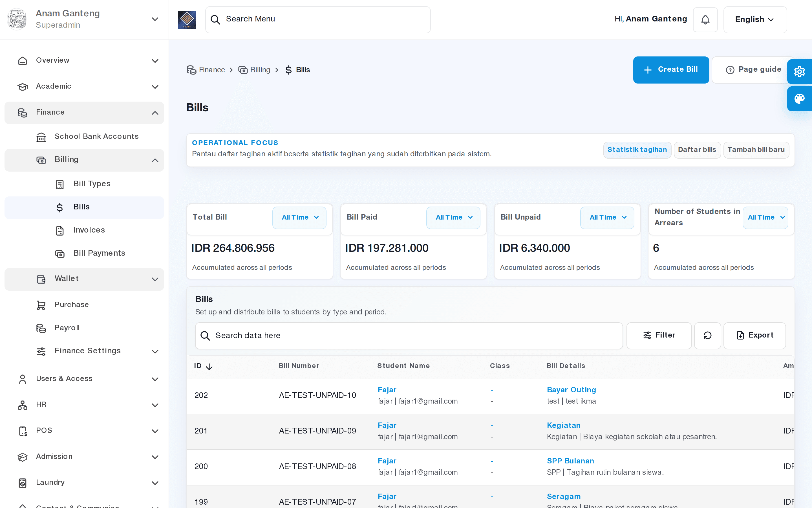The height and width of the screenshot is (508, 812).
Task: Click the Finance Settings sliders icon
Action: tap(41, 351)
